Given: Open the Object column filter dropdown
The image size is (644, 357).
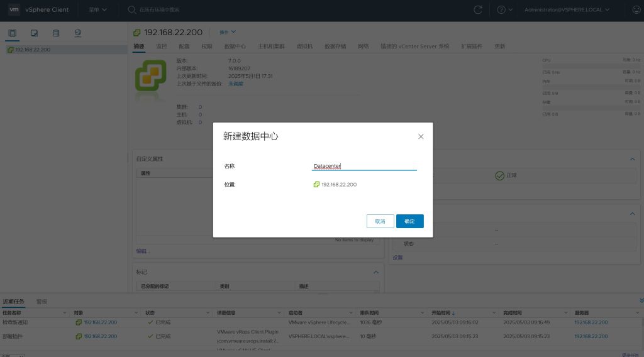Looking at the screenshot, I should coord(136,312).
